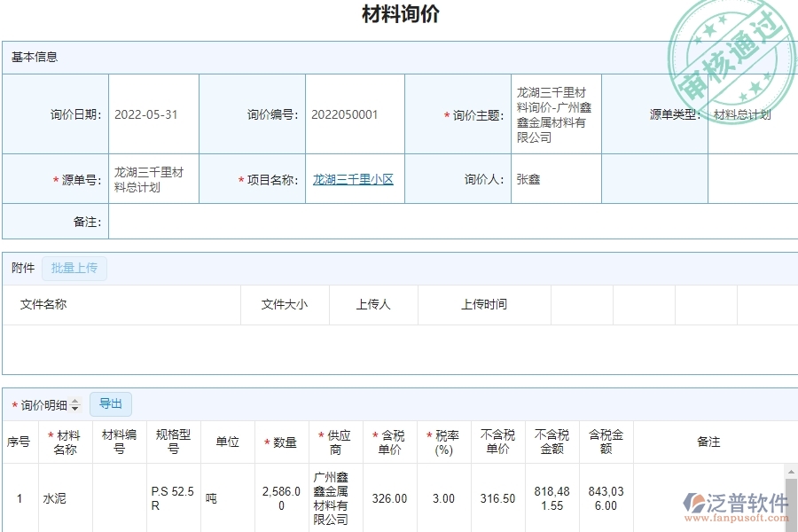This screenshot has height=532, width=798.
Task: Select the 含税金额 column header
Action: coord(606,441)
